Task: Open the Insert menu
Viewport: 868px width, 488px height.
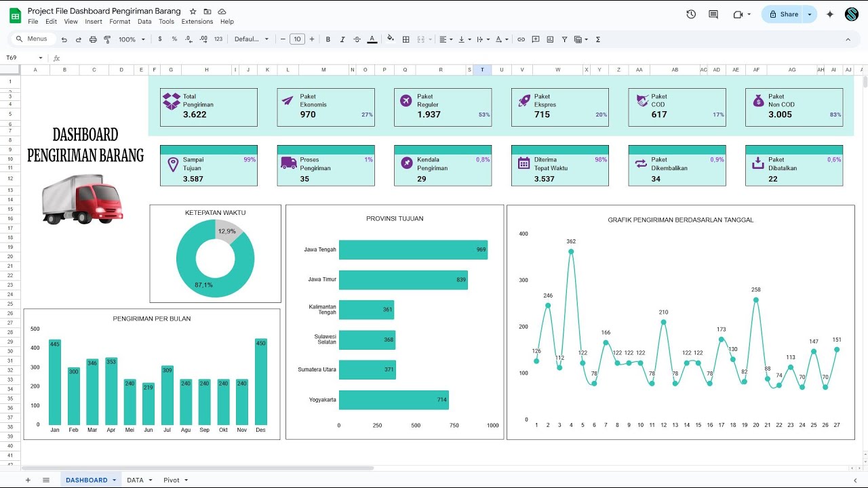Action: (x=94, y=22)
